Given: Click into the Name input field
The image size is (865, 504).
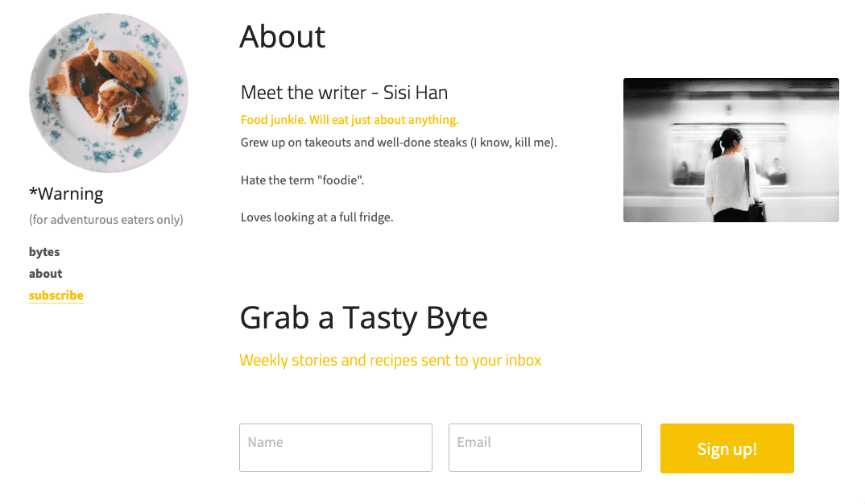Looking at the screenshot, I should (x=335, y=447).
